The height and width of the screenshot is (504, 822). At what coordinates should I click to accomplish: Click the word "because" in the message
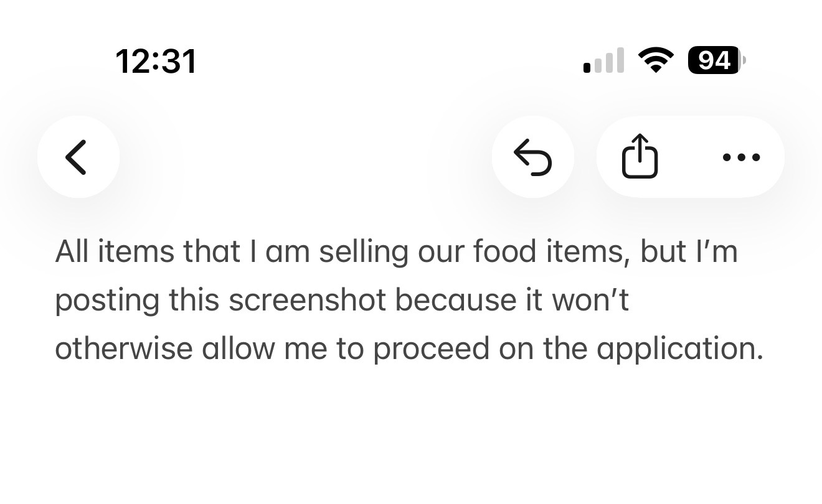pos(452,300)
